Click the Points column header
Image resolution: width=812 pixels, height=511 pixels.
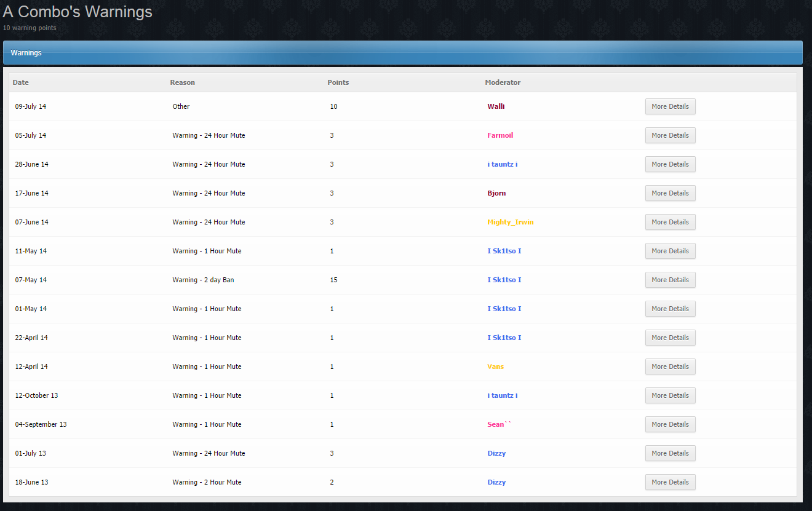point(338,82)
